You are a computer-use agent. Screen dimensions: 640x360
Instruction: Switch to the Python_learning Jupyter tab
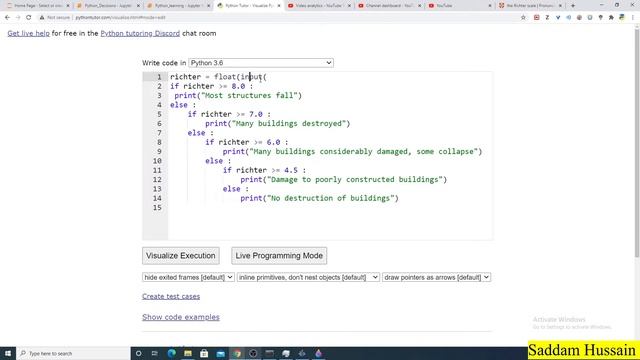pyautogui.click(x=178, y=6)
